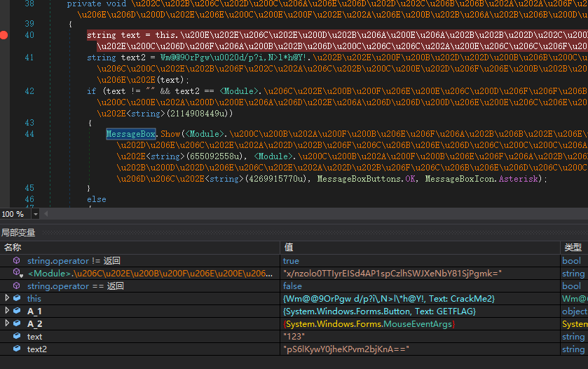The image size is (588, 369).
Task: Click the string.operator != return icon
Action: [x=17, y=260]
